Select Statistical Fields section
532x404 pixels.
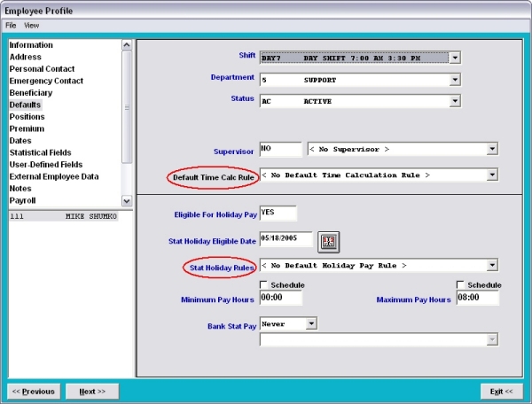pyautogui.click(x=40, y=152)
